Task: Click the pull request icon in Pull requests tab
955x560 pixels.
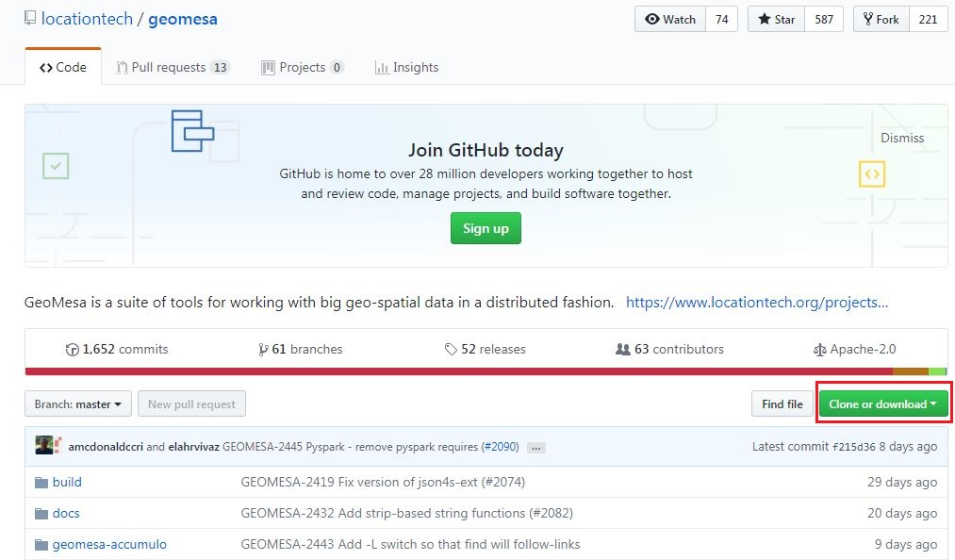Action: (122, 68)
